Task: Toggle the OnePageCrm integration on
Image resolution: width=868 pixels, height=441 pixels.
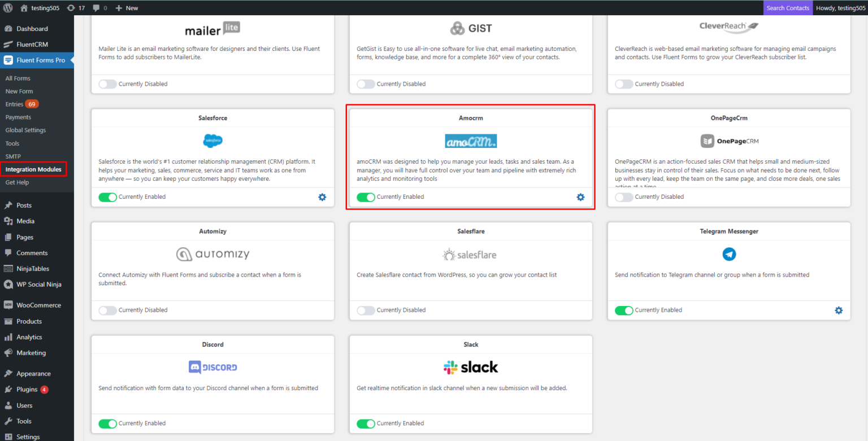Action: point(624,197)
